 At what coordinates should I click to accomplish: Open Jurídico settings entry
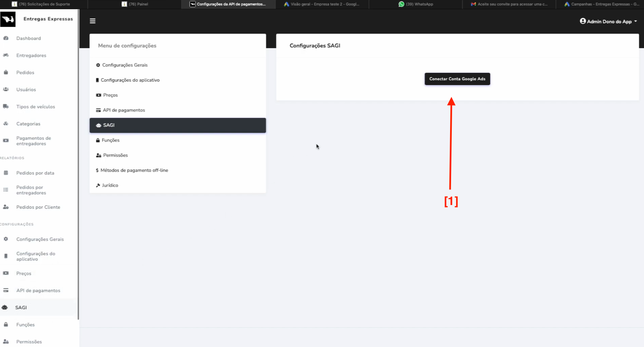click(x=110, y=185)
